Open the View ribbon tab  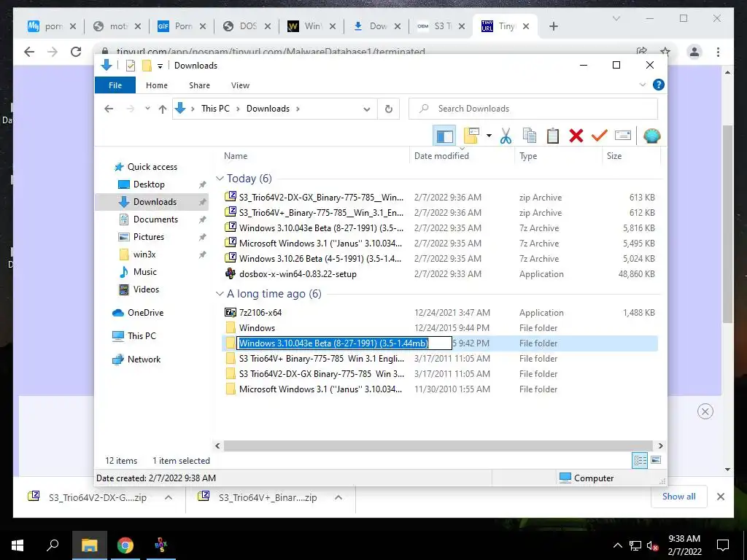tap(240, 85)
